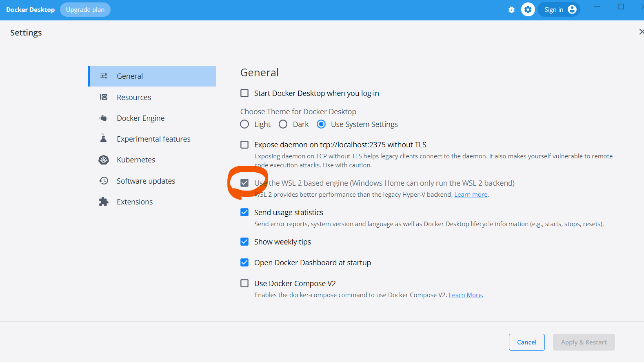Open Software updates section

click(x=152, y=181)
